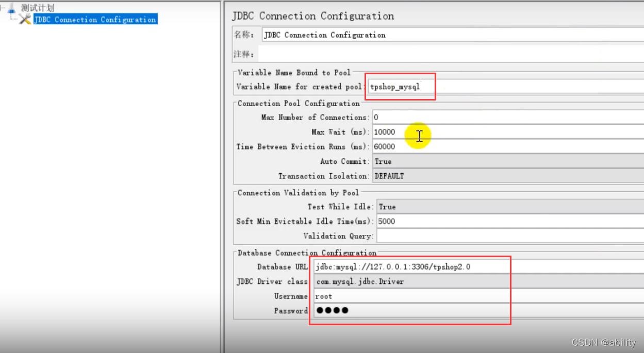Click into the Validation Query field

click(x=510, y=236)
